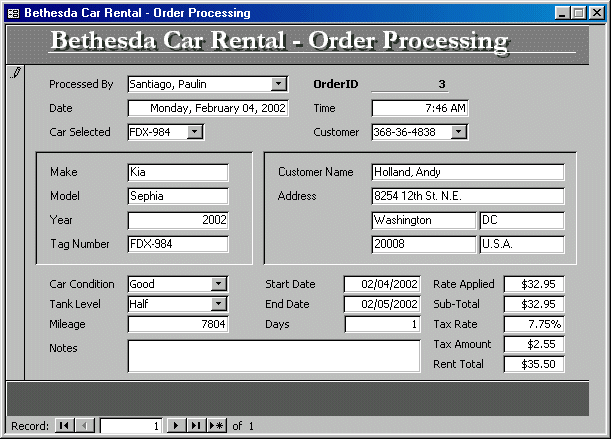Screen dimensions: 611x439
Task: Click the Mileage field showing 7804
Action: tap(178, 324)
